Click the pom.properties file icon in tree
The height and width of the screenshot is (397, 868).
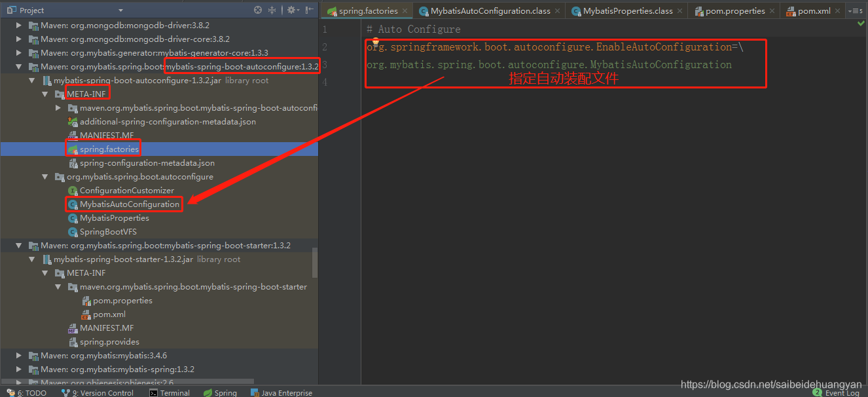coord(86,301)
